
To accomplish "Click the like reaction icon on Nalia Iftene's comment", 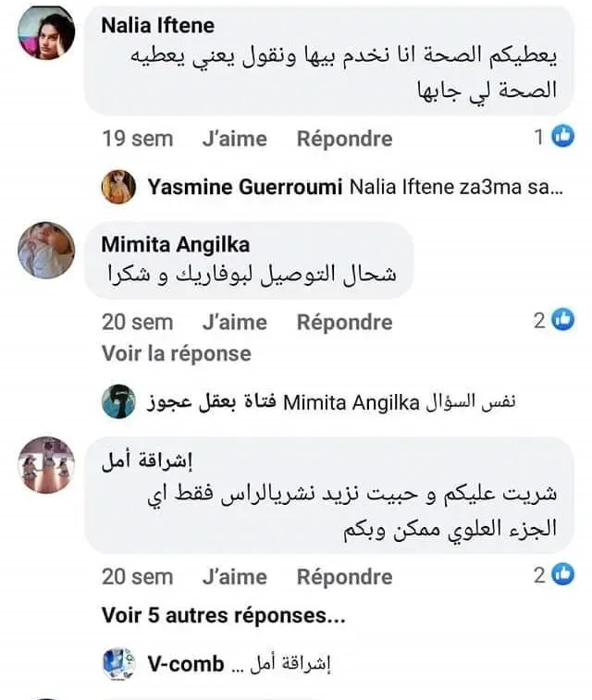I will point(562,138).
